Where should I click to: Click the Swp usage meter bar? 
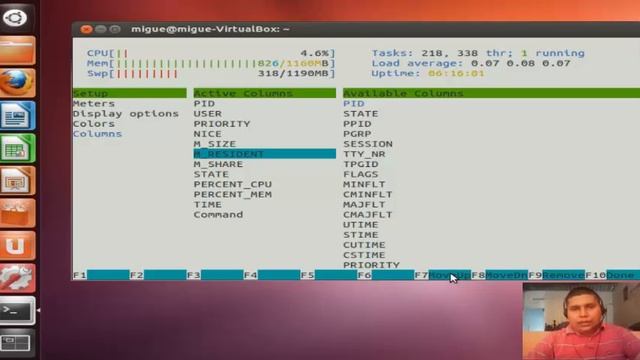coord(211,73)
